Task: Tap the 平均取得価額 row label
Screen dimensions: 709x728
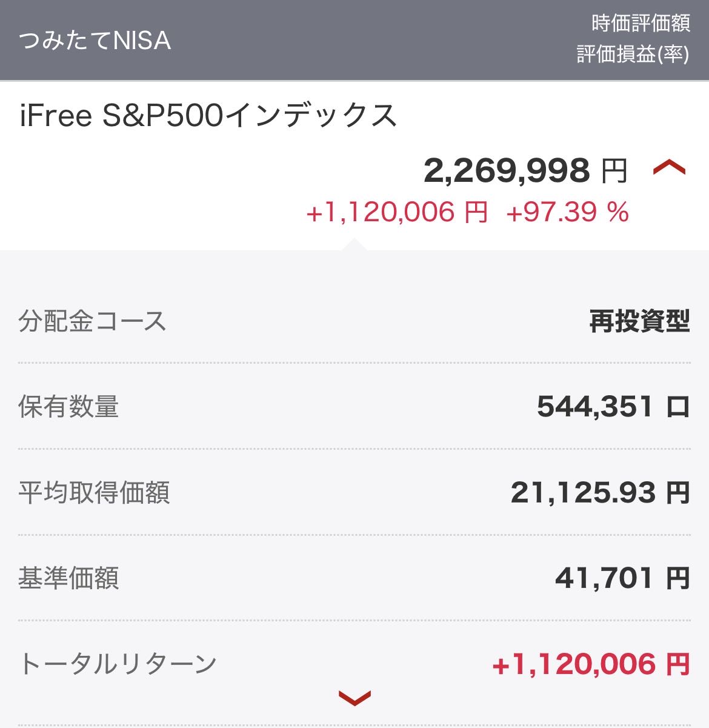Action: tap(94, 492)
